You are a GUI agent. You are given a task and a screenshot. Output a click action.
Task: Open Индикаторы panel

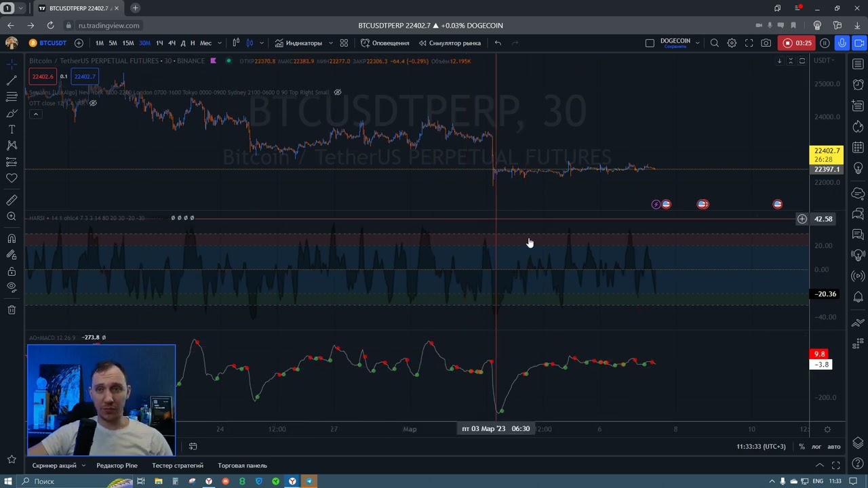pyautogui.click(x=298, y=43)
